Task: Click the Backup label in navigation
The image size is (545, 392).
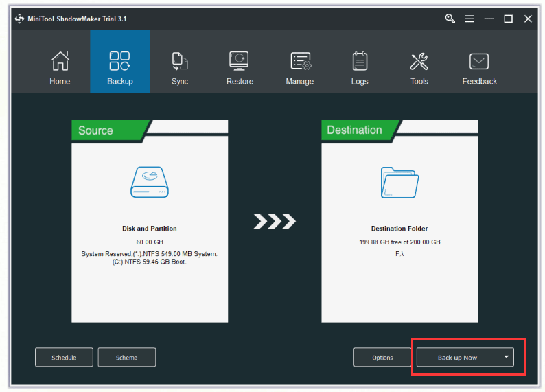Action: click(x=120, y=81)
